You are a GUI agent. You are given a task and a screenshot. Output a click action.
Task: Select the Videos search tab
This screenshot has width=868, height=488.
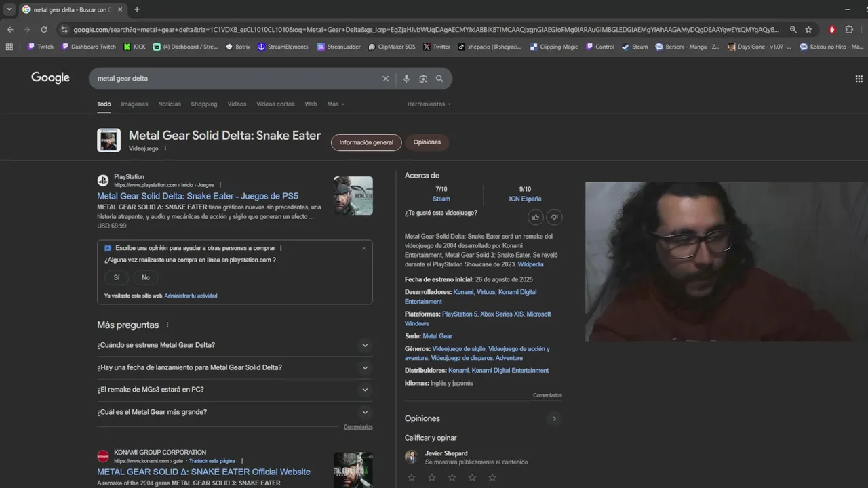[x=237, y=104]
